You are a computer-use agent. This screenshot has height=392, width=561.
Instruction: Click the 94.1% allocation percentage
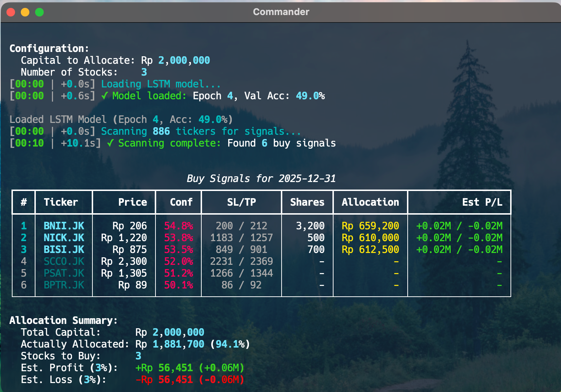(x=230, y=344)
